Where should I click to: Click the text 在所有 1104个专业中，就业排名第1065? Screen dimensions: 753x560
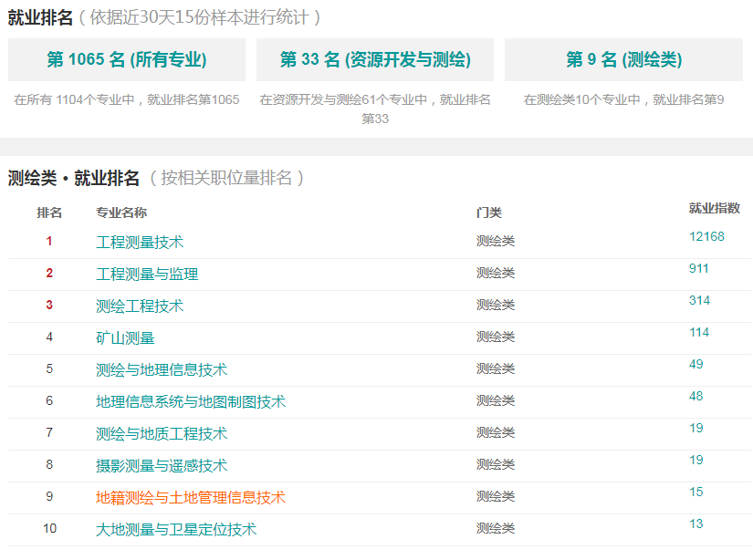(127, 99)
